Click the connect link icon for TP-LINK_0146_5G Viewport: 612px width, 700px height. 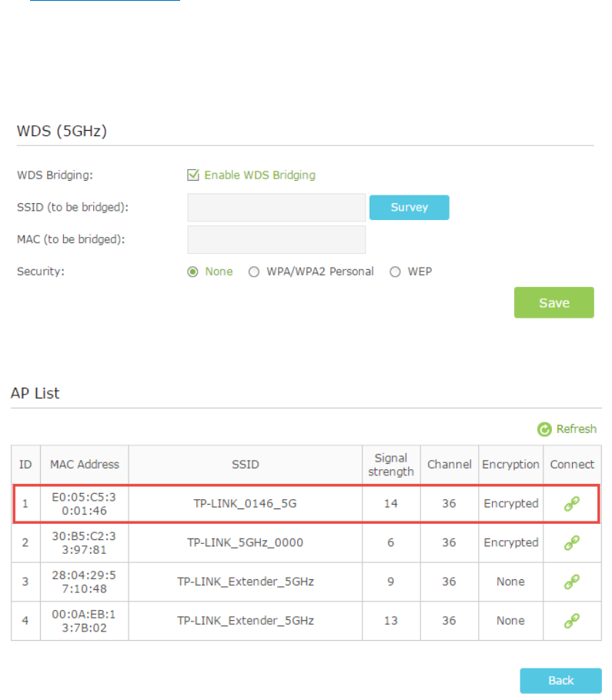(x=571, y=503)
